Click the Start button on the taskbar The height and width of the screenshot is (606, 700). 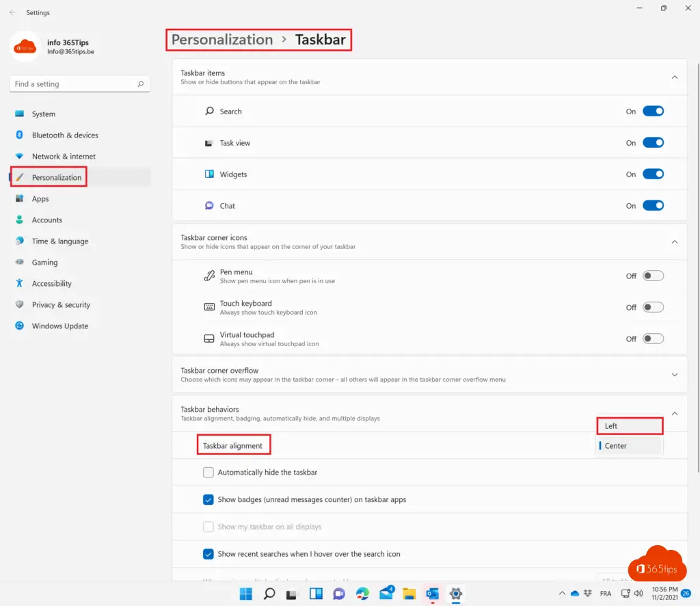[x=245, y=594]
